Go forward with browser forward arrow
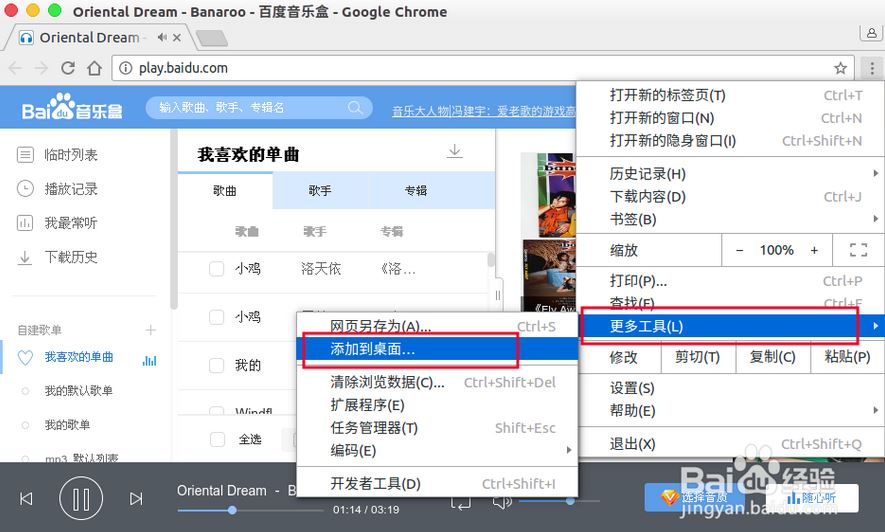The height and width of the screenshot is (532, 885). 41,68
